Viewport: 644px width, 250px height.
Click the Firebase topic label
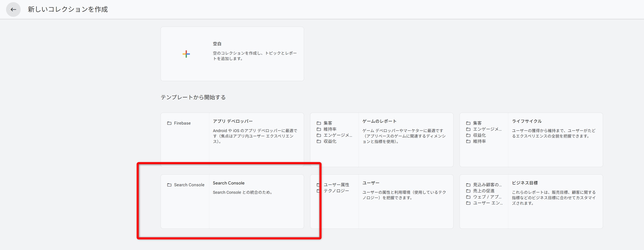pyautogui.click(x=182, y=123)
